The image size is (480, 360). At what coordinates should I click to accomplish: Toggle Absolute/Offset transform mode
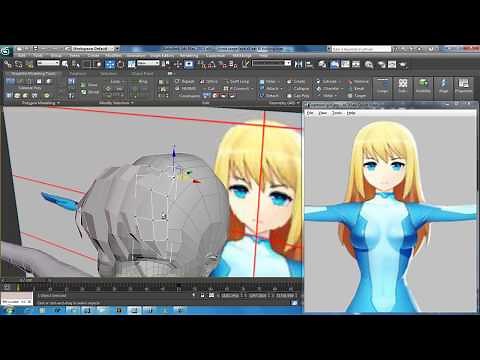click(211, 295)
